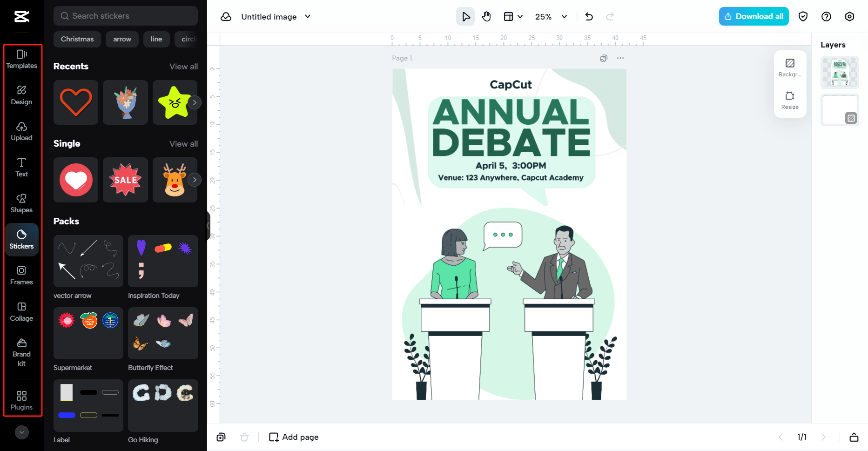The height and width of the screenshot is (451, 868).
Task: View all Single stickers
Action: point(183,144)
